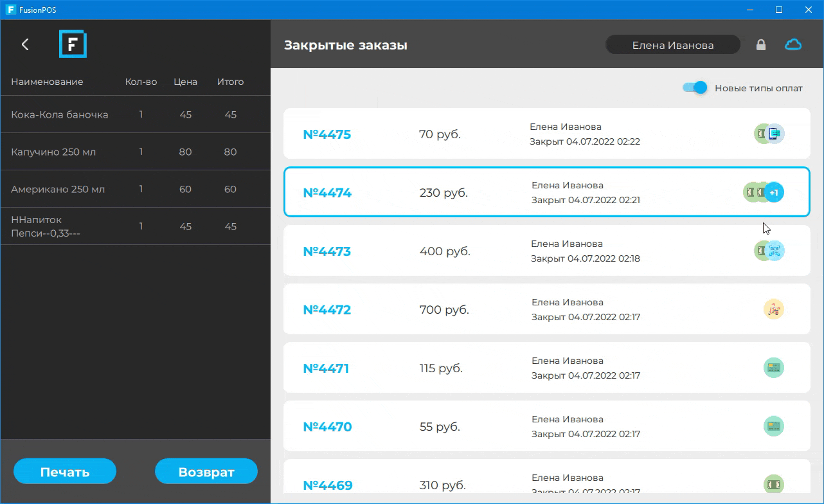Click the FusionPOS logo icon
The height and width of the screenshot is (504, 824).
click(73, 44)
